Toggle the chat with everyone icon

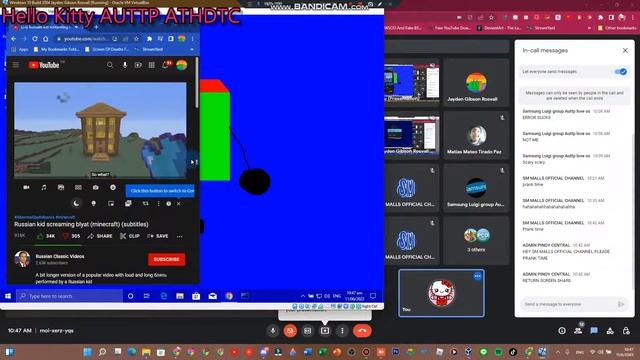[594, 331]
